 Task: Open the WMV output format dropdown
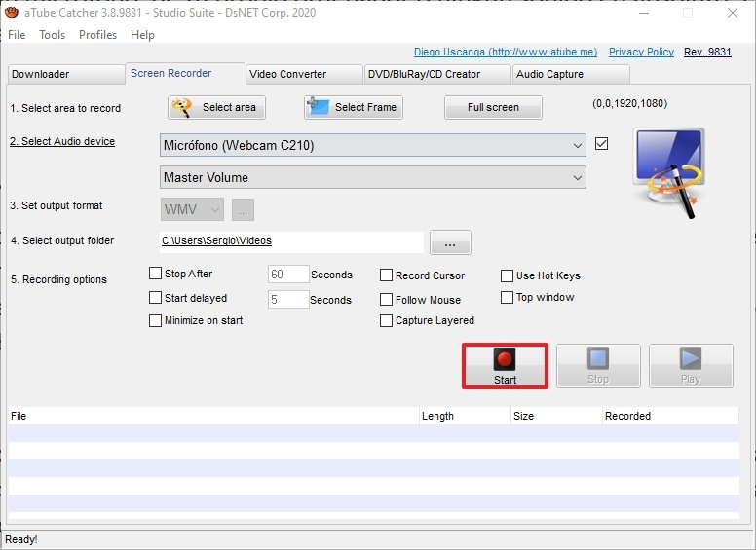pos(192,210)
